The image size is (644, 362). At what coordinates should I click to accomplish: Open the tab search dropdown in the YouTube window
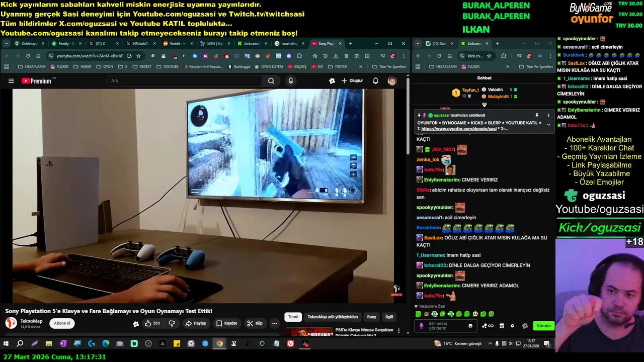6,44
